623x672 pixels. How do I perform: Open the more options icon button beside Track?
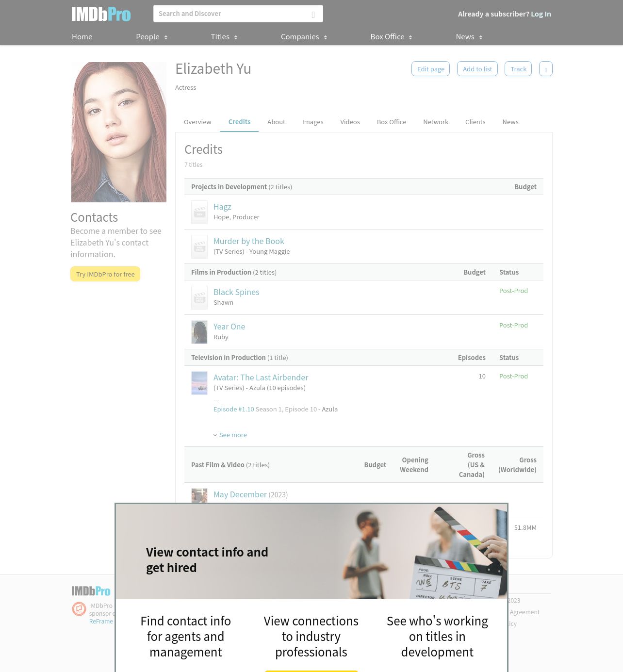pyautogui.click(x=546, y=69)
